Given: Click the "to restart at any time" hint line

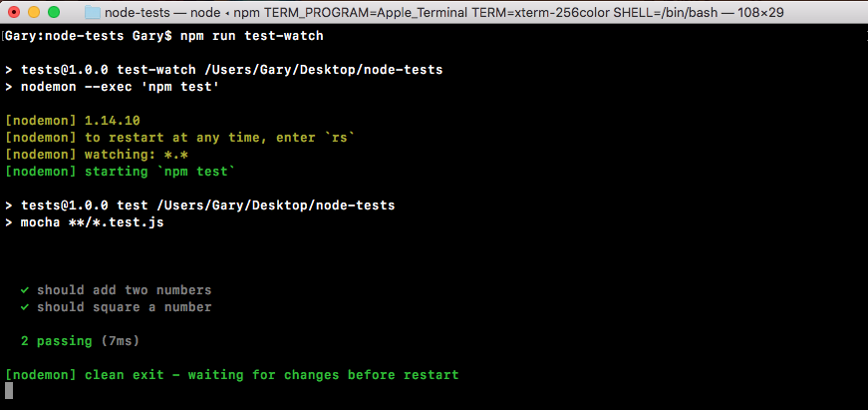Looking at the screenshot, I should [x=179, y=138].
